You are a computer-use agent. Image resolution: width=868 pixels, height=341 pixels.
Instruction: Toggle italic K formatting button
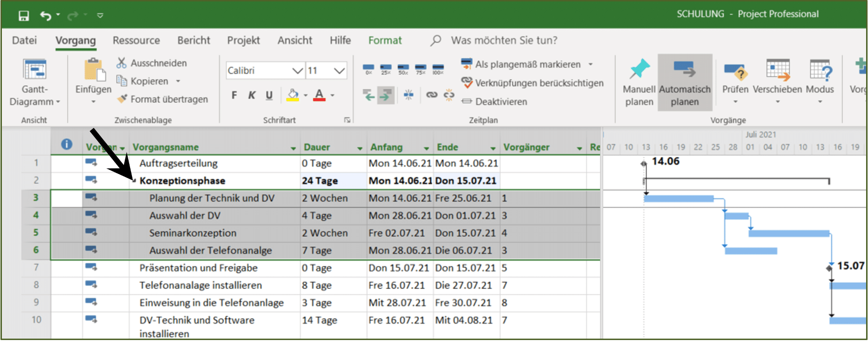(252, 95)
